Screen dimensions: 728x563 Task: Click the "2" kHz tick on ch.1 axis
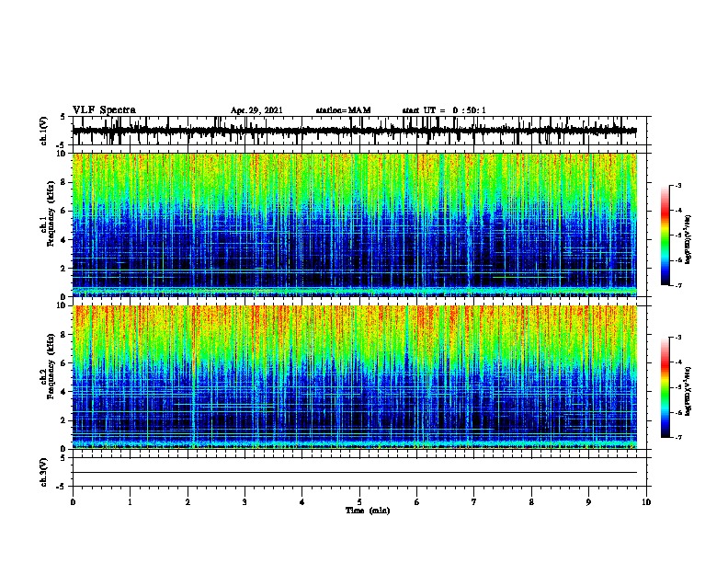[64, 268]
